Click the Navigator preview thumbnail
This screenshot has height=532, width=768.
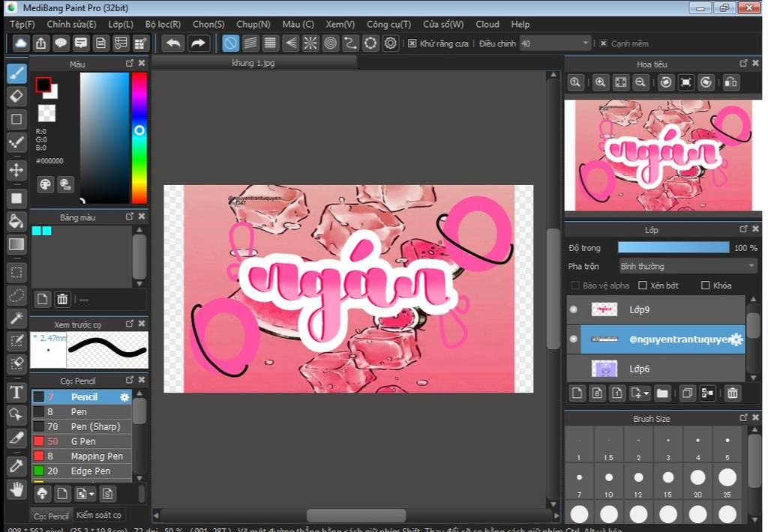pyautogui.click(x=663, y=156)
